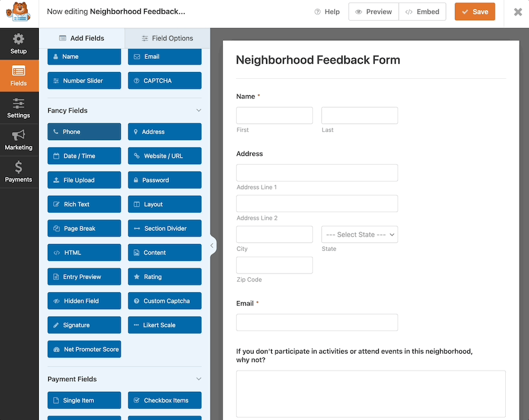Open the Settings section in sidebar
This screenshot has height=420, width=529.
pos(19,108)
